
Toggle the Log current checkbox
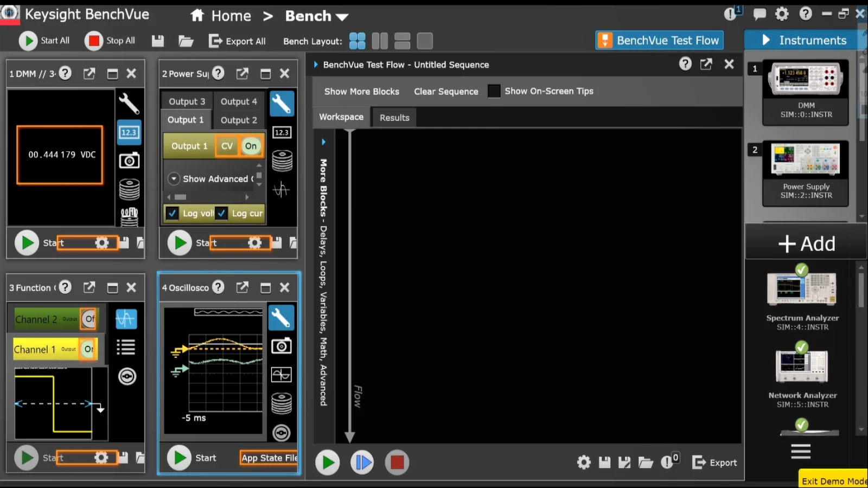pos(221,213)
